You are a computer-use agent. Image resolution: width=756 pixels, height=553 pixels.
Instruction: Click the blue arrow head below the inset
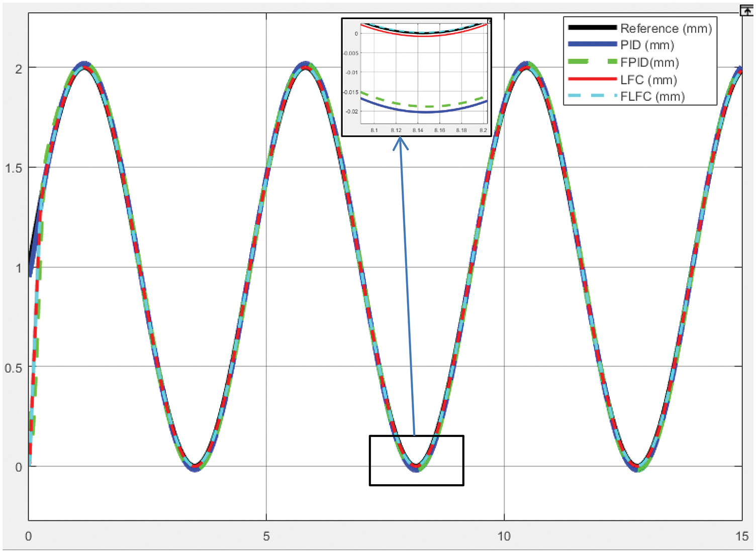[x=400, y=144]
